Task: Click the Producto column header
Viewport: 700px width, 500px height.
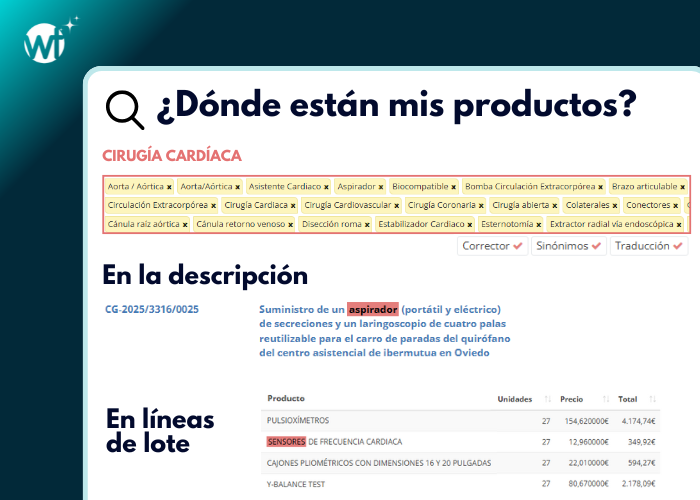Action: coord(286,399)
